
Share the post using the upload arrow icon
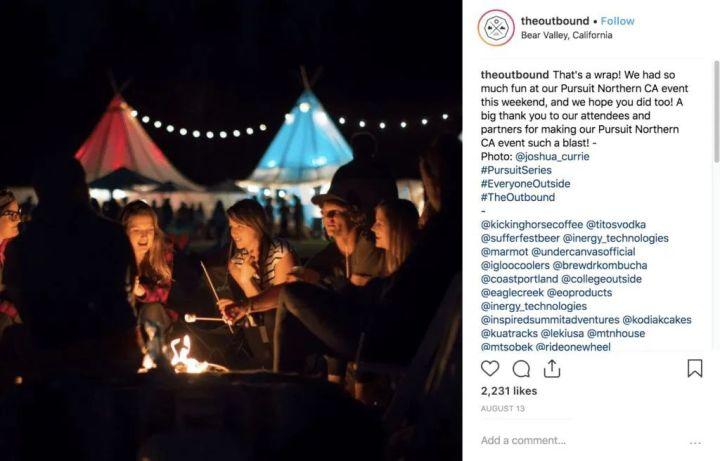[552, 368]
